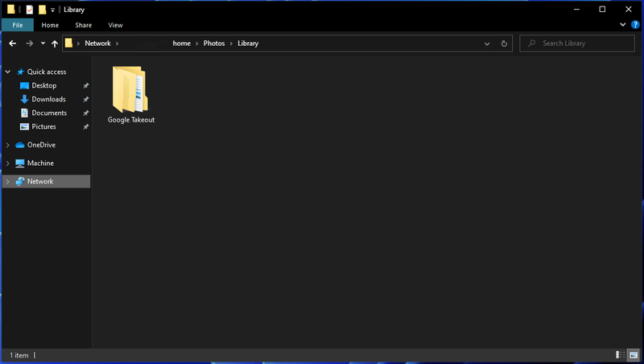Click the pin icon beside Documents
This screenshot has height=364, width=644.
coord(86,113)
